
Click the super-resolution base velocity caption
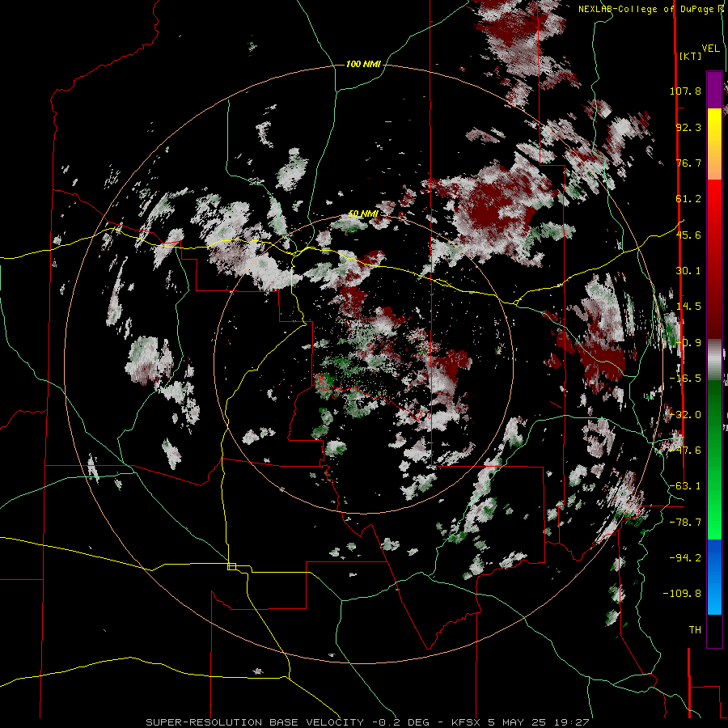pos(368,722)
